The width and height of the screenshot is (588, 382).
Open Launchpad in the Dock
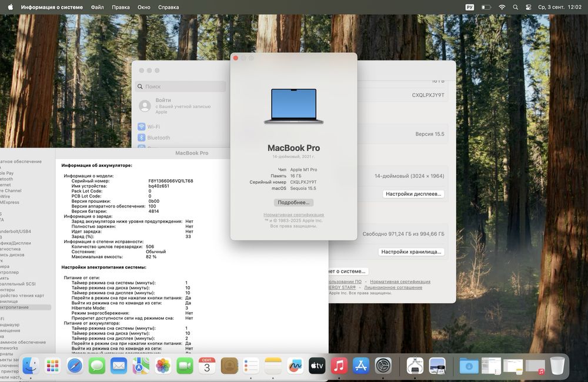coord(52,366)
